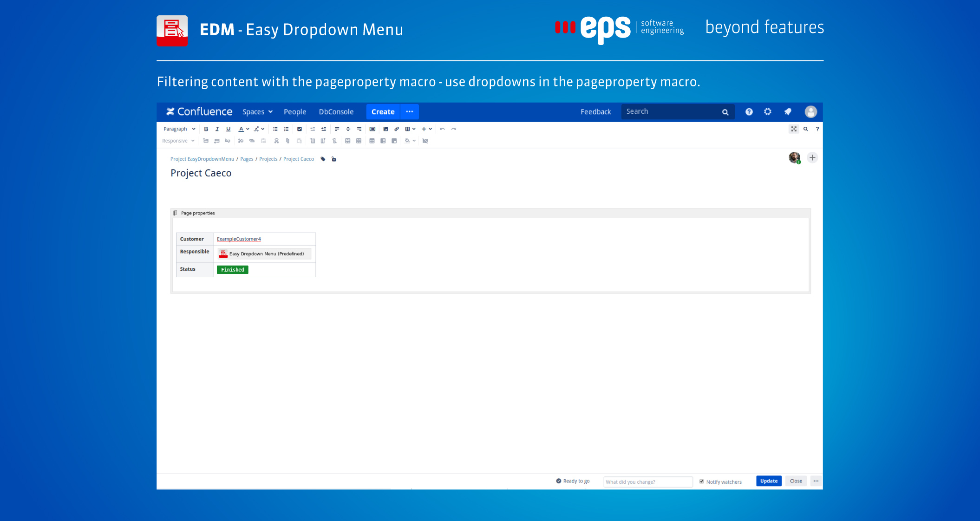Screen dimensions: 980x521
Task: Toggle the Notify watchers checkbox
Action: [x=702, y=482]
